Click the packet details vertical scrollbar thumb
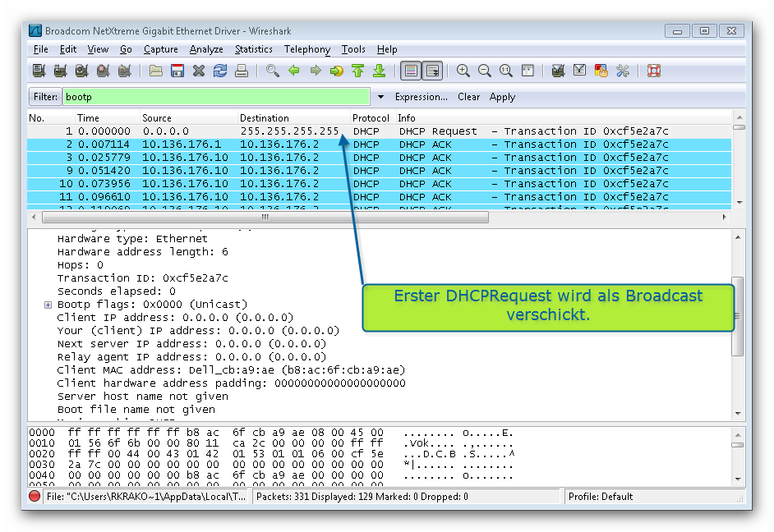 click(x=738, y=316)
